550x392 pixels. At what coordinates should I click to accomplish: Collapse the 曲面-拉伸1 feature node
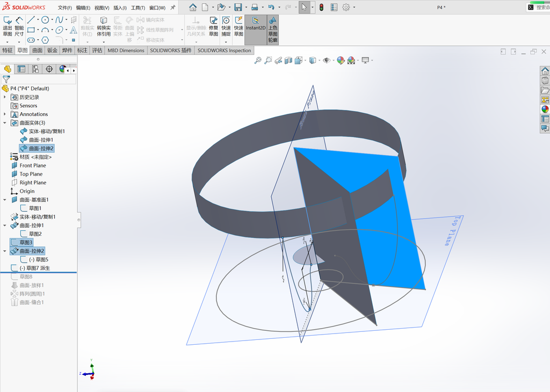click(4, 226)
